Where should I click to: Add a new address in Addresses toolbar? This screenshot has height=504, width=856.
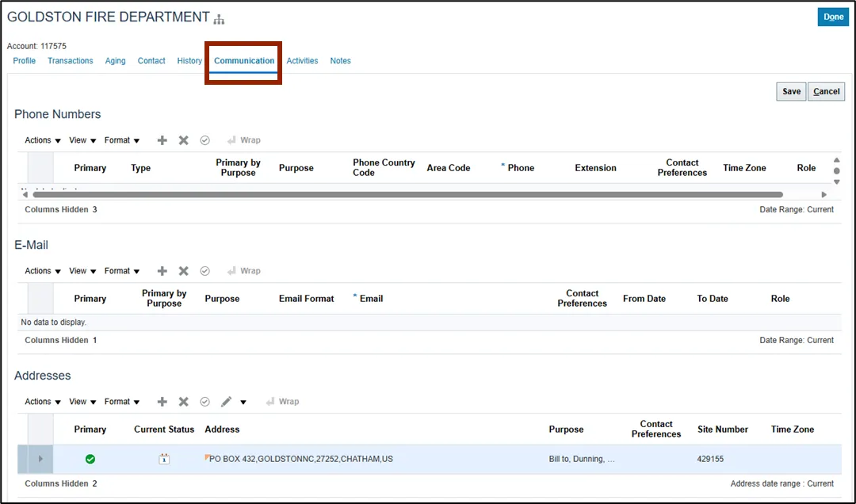(x=162, y=401)
